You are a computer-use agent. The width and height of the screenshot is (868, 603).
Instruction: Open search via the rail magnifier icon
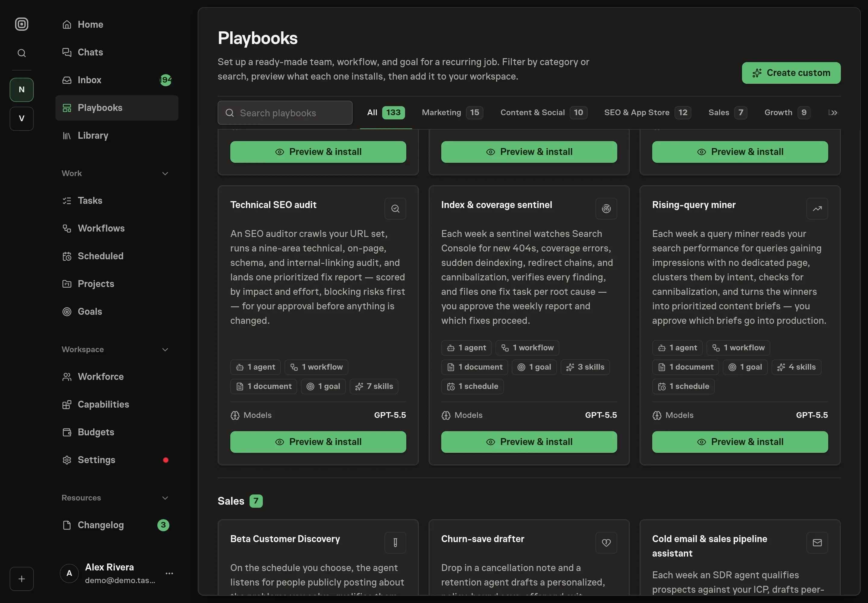click(21, 53)
